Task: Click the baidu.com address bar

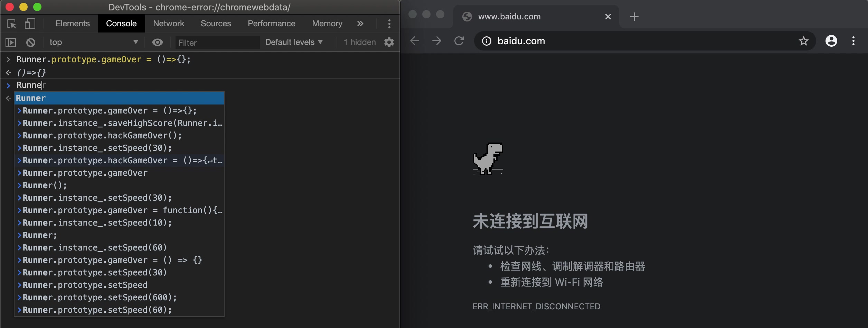Action: coord(644,41)
